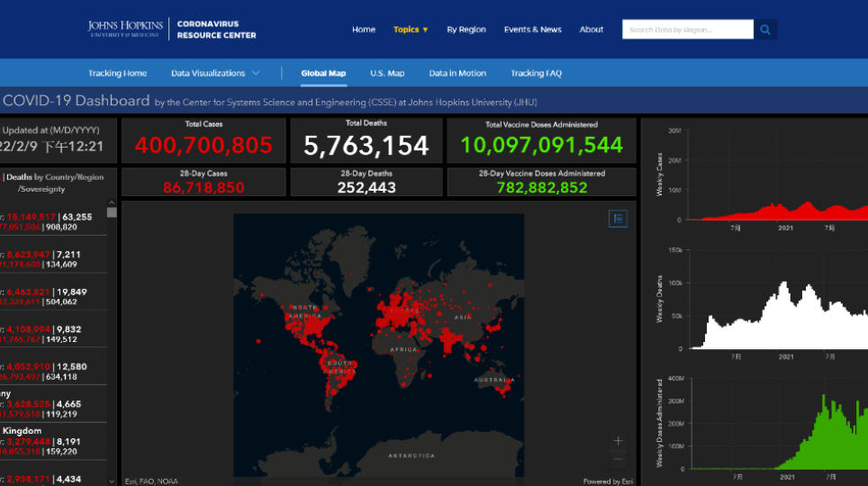
Task: Open the Events & News page
Action: 532,30
